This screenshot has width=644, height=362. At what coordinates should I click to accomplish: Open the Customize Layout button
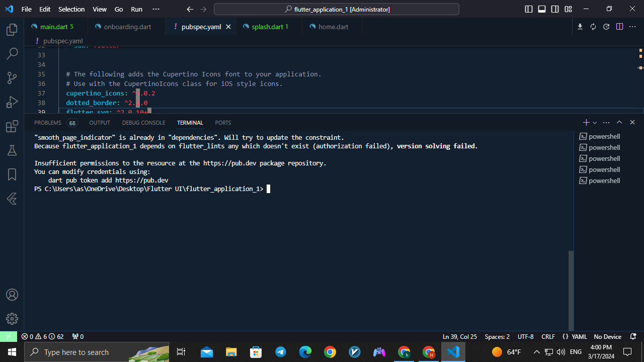568,9
